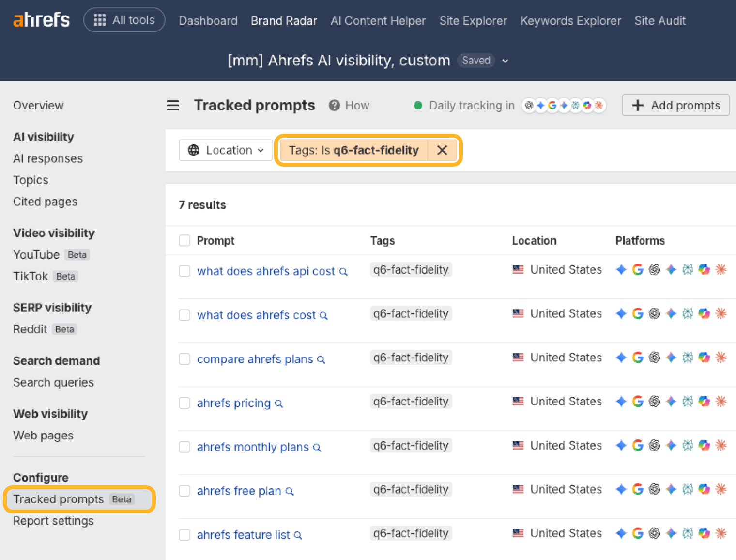
Task: Go to Dashboard in top navigation
Action: [x=208, y=21]
